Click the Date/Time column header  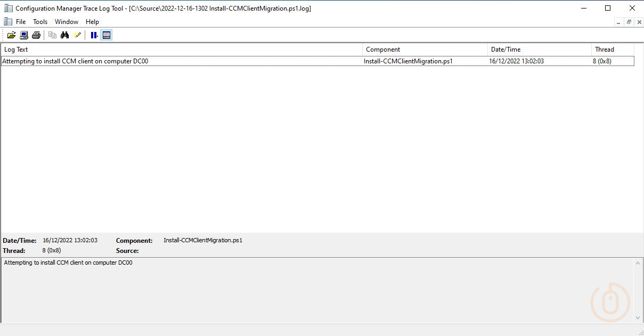click(539, 50)
